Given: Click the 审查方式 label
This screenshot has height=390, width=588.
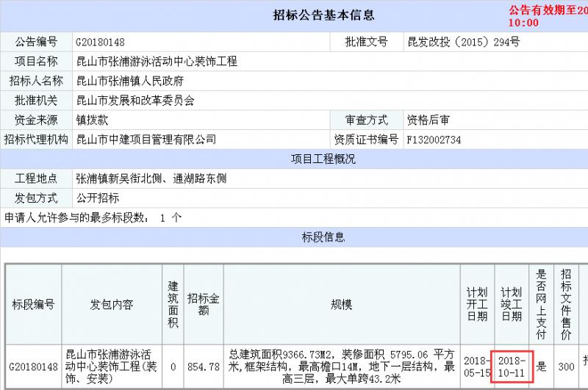Looking at the screenshot, I should pos(366,120).
